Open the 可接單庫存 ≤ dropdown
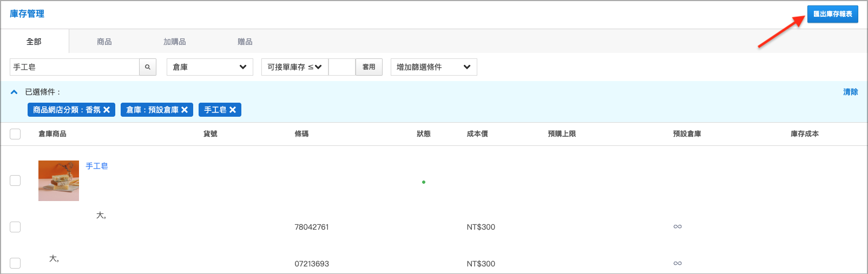This screenshot has width=868, height=274. [295, 67]
